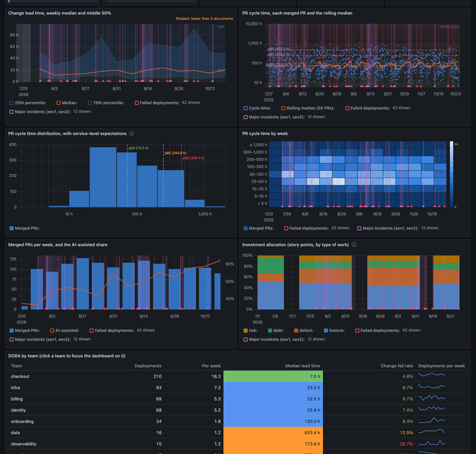Toggle 25th percentile series in Change lead time legend

point(30,103)
